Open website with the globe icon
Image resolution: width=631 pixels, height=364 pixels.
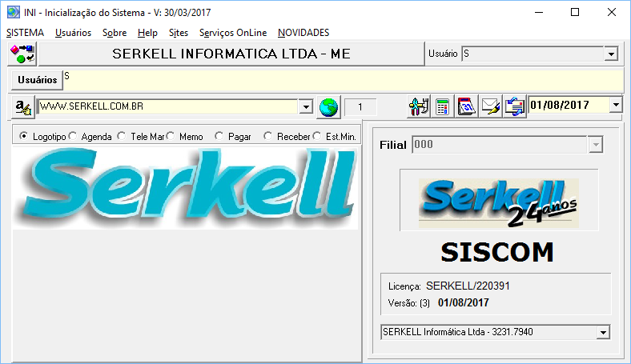329,107
